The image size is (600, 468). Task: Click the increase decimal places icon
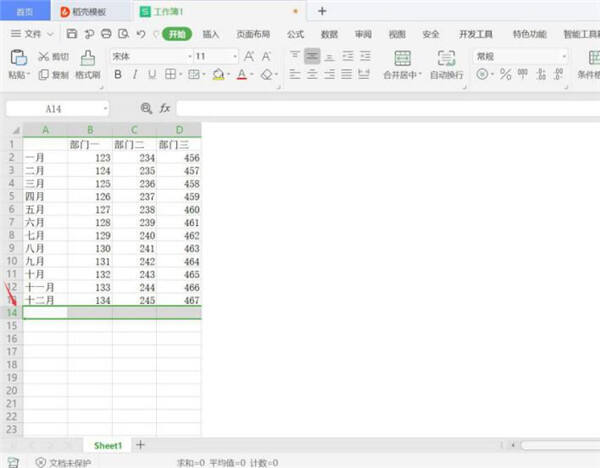pyautogui.click(x=541, y=74)
